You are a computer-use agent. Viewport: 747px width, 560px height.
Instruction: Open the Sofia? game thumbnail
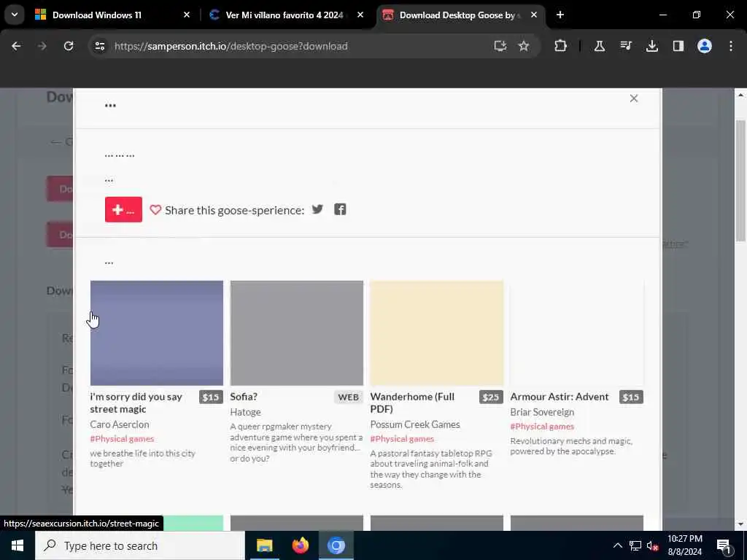click(x=297, y=332)
